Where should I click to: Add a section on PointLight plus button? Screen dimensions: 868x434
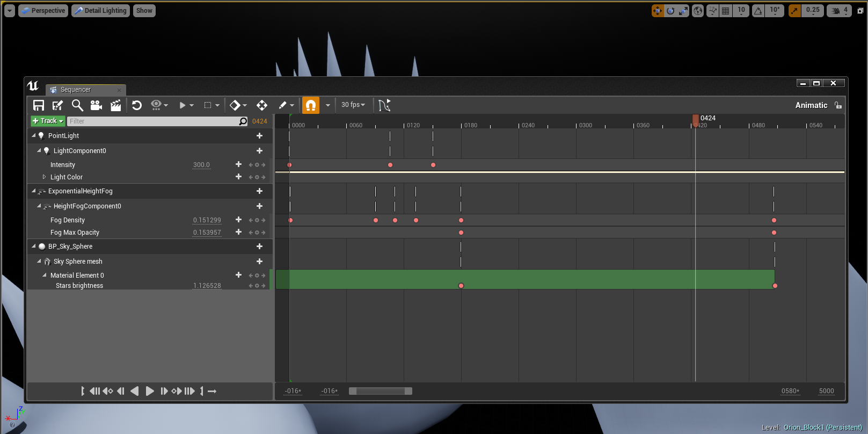pos(259,136)
